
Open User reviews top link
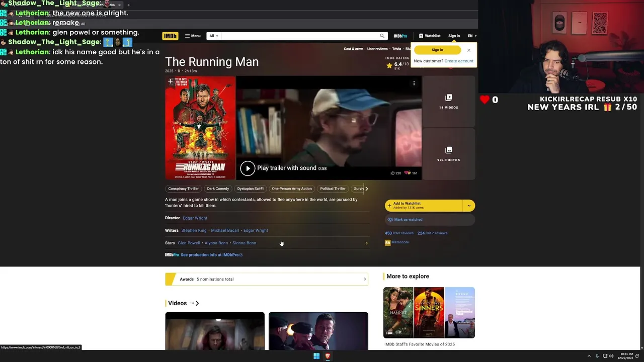coord(377,49)
